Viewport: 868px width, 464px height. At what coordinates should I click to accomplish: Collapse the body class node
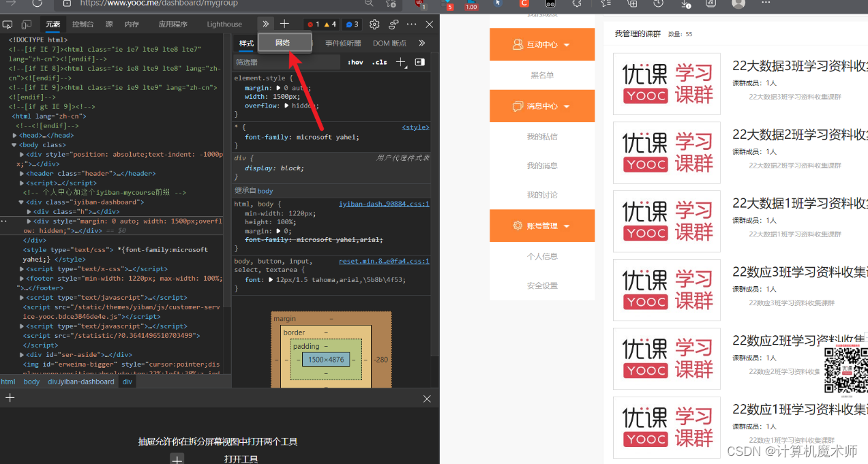[x=14, y=145]
